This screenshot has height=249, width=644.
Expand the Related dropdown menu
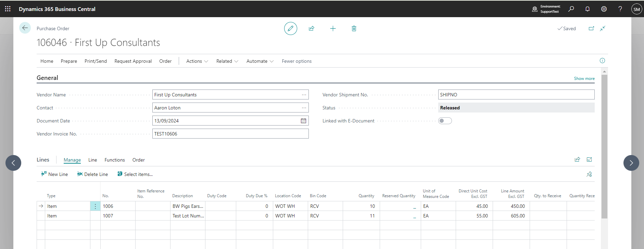point(227,61)
